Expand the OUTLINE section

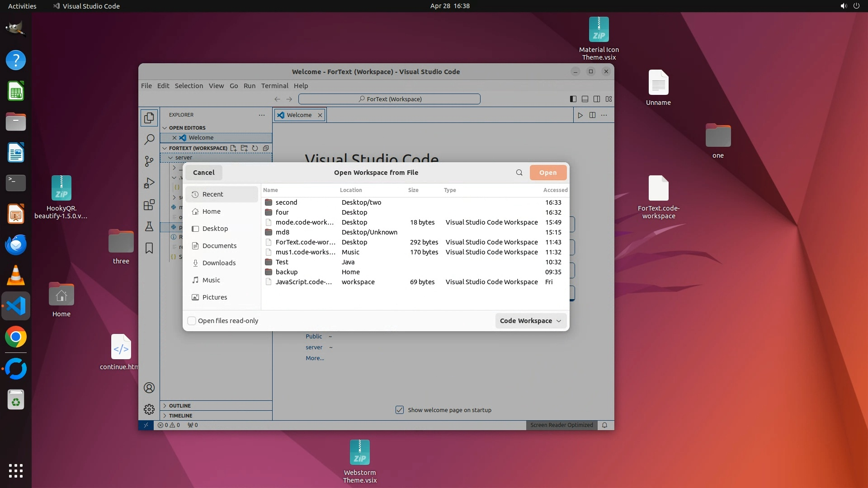(x=180, y=406)
